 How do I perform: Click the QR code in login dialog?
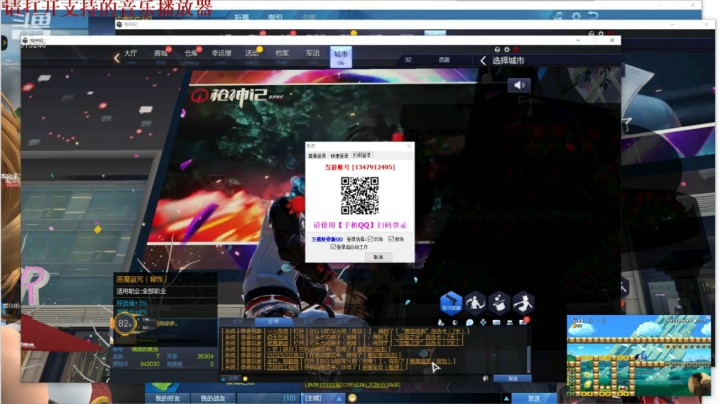(x=360, y=196)
